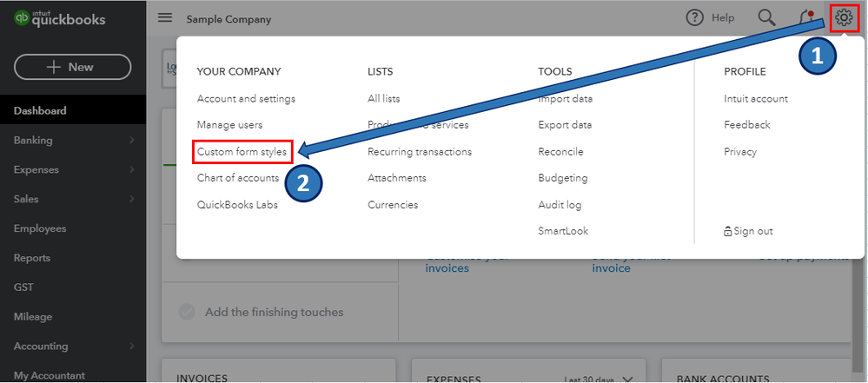The width and height of the screenshot is (868, 383).
Task: Toggle the hamburger navigation menu
Action: (165, 18)
